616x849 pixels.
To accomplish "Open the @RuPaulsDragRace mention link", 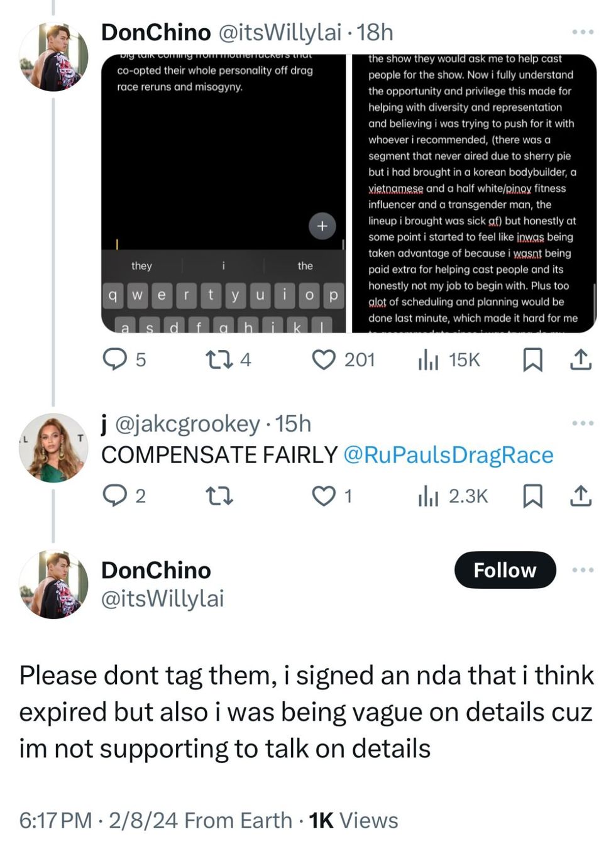I will [x=448, y=455].
